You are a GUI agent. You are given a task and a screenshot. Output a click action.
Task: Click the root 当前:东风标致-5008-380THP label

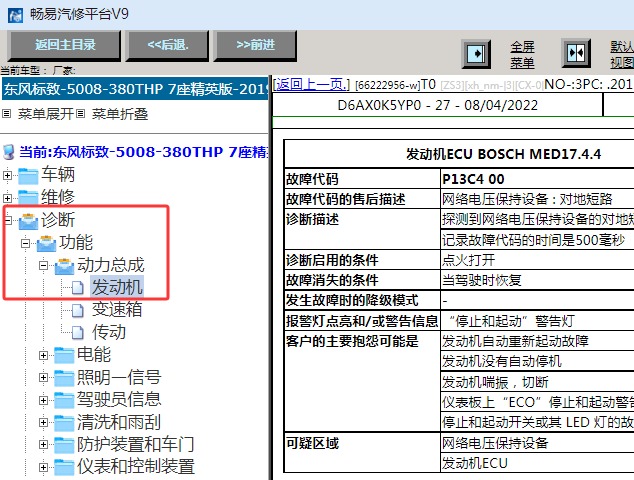pos(143,152)
